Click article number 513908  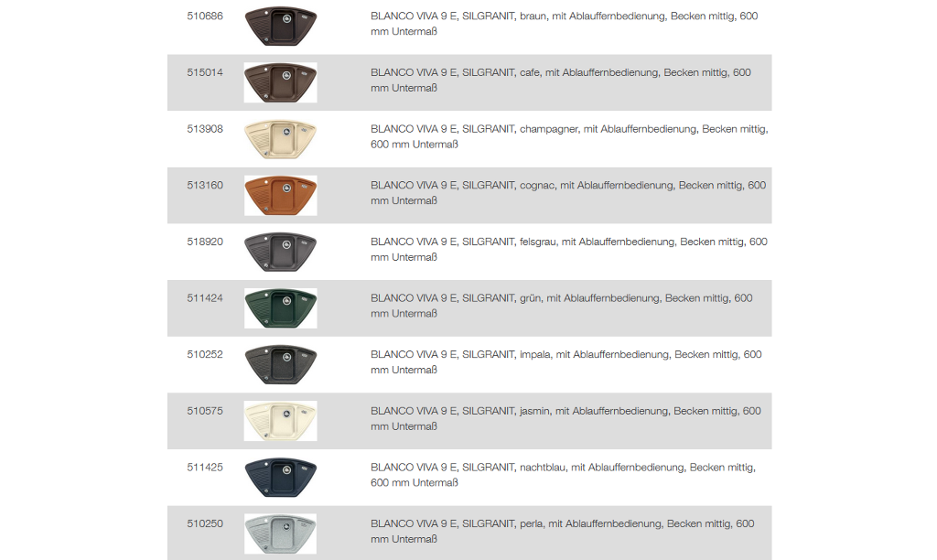click(205, 129)
